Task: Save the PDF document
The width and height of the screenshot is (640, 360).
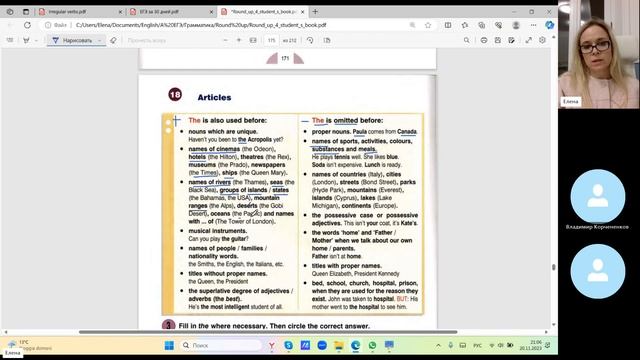Action: pyautogui.click(x=498, y=40)
